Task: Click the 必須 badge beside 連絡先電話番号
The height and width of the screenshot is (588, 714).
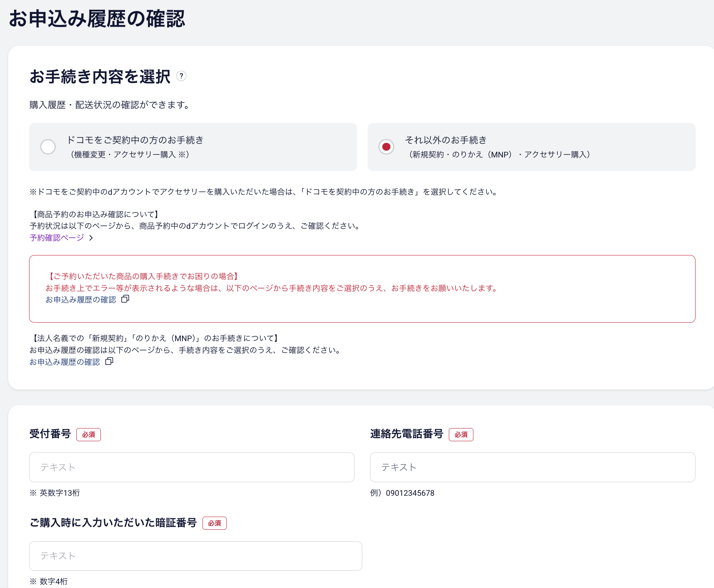Action: pyautogui.click(x=461, y=435)
